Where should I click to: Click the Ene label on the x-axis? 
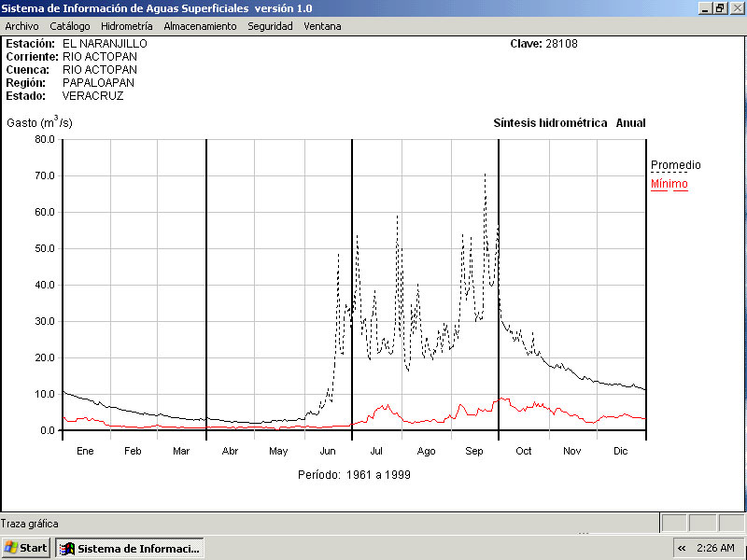tap(85, 451)
